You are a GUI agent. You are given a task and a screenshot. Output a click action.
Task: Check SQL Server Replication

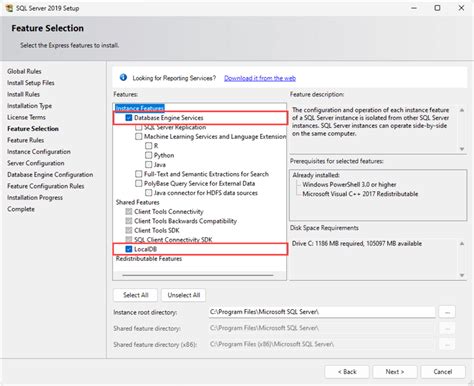[139, 127]
